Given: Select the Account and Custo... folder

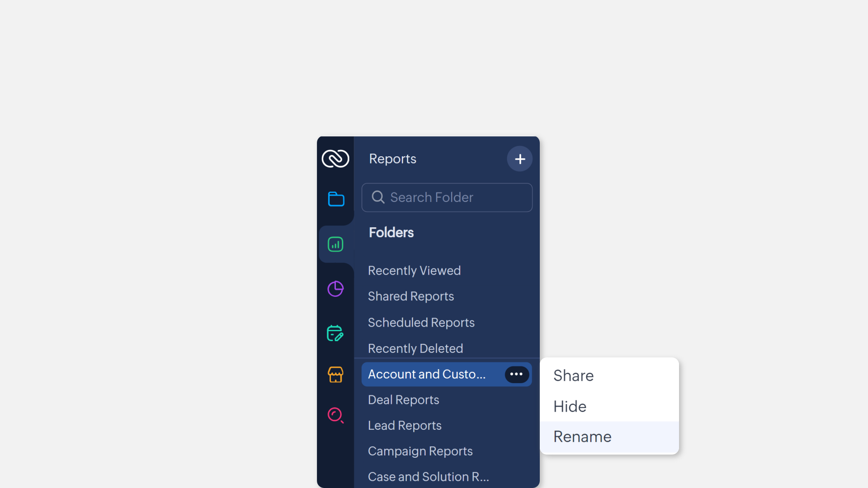Looking at the screenshot, I should (x=447, y=374).
